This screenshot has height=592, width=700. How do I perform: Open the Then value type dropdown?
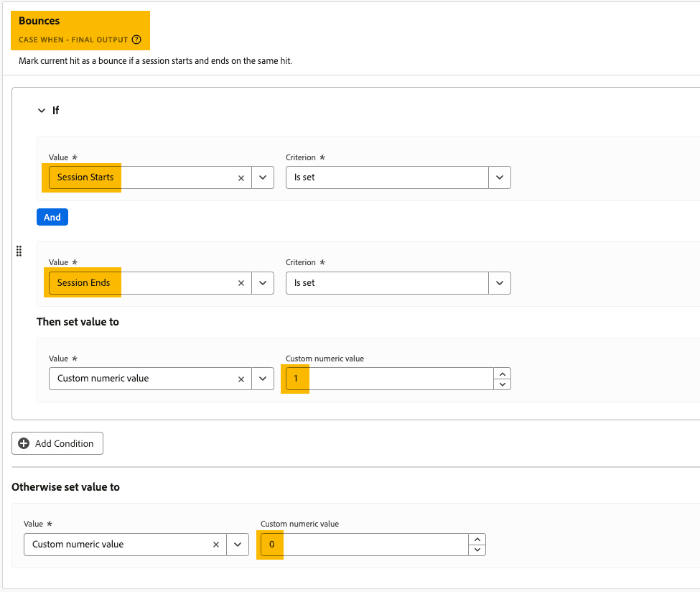coord(263,379)
